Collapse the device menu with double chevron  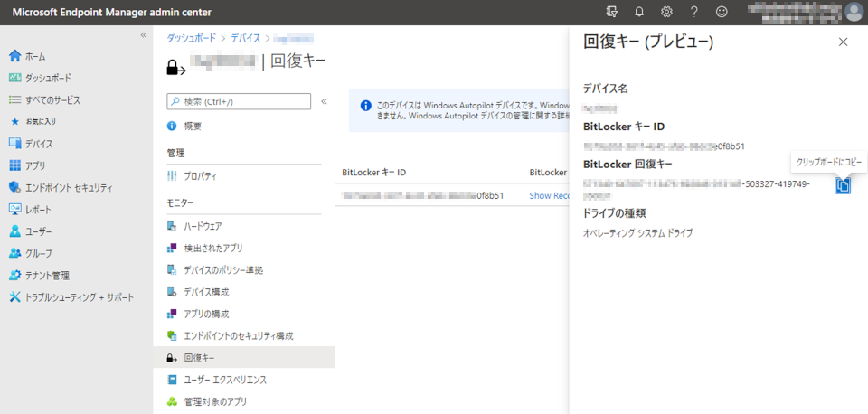pos(324,101)
